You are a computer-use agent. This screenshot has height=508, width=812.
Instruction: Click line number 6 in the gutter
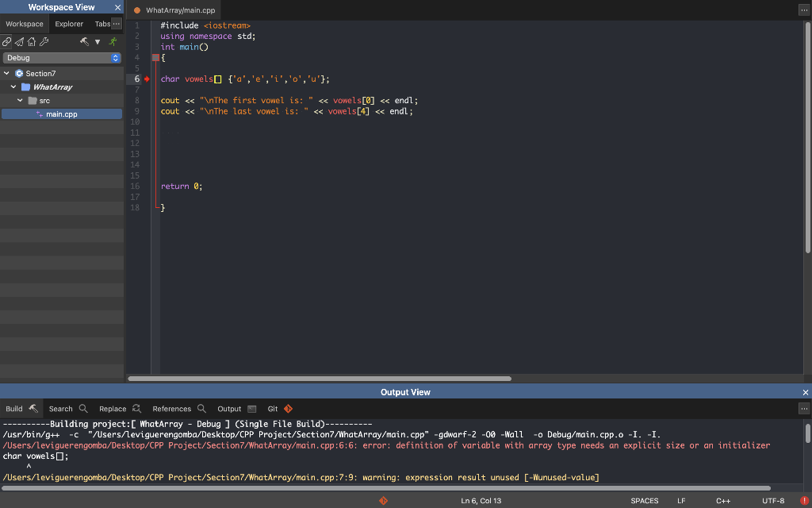click(137, 79)
